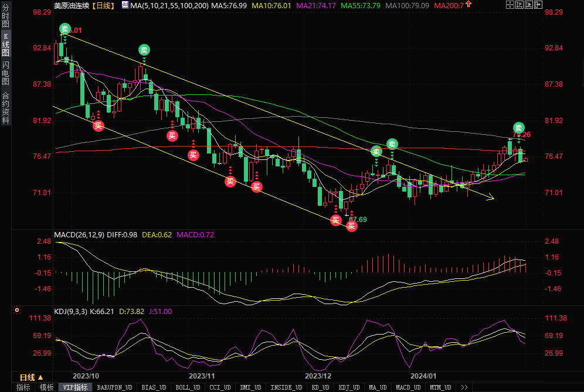The width and height of the screenshot is (584, 392).
Task: Click the small red icon left of KDJ
Action: 17,311
